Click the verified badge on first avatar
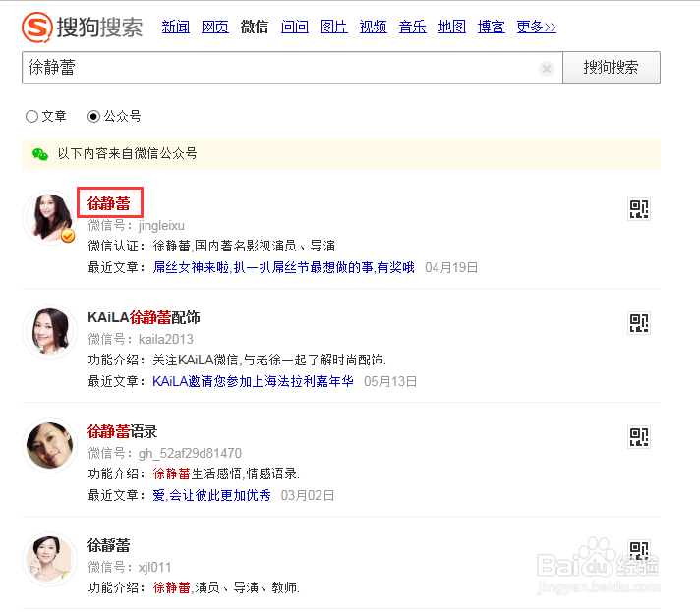 pyautogui.click(x=68, y=236)
